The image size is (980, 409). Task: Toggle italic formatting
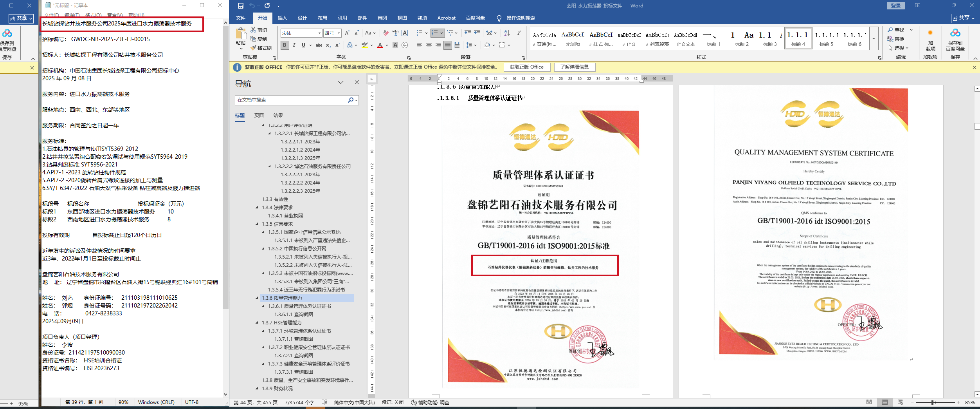294,45
